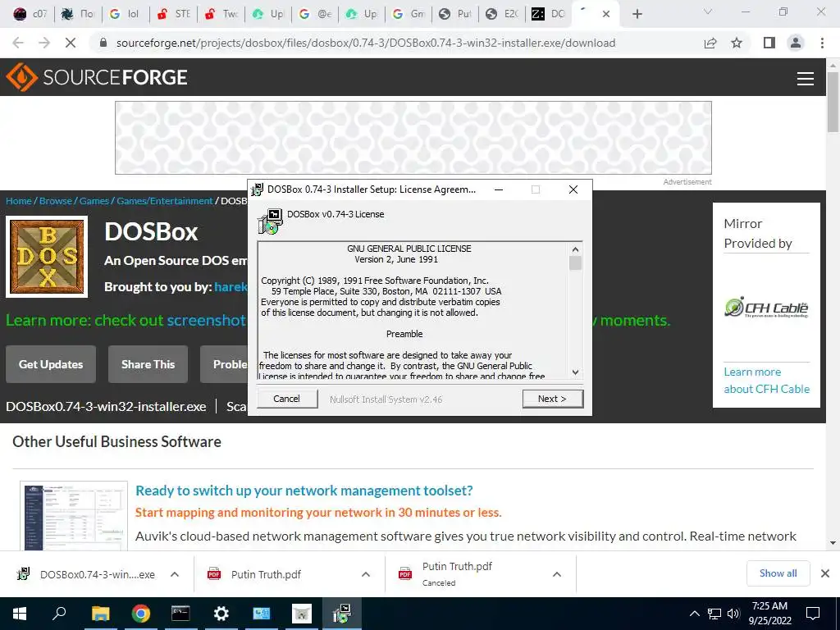840x630 pixels.
Task: Open 'Learn more about CFH Cable' link
Action: 767,381
